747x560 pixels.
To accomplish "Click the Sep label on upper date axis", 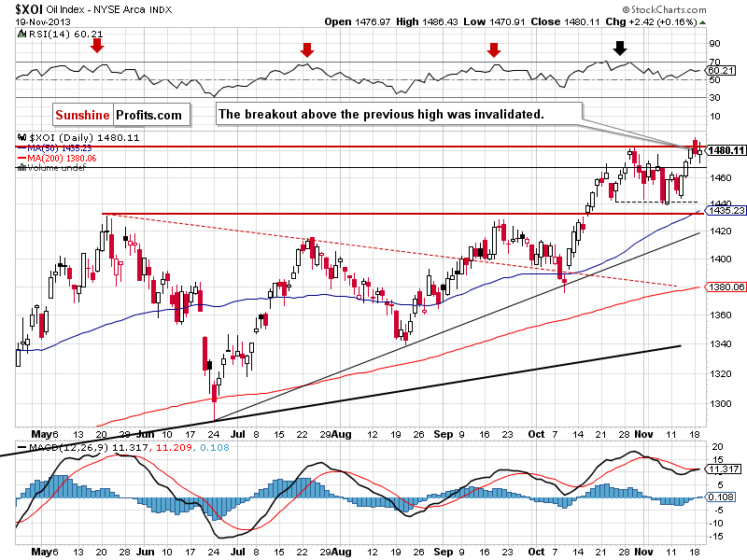I will tap(443, 434).
